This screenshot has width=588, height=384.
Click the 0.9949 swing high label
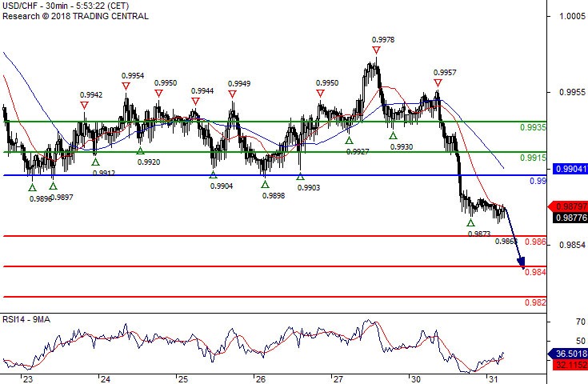click(x=239, y=84)
